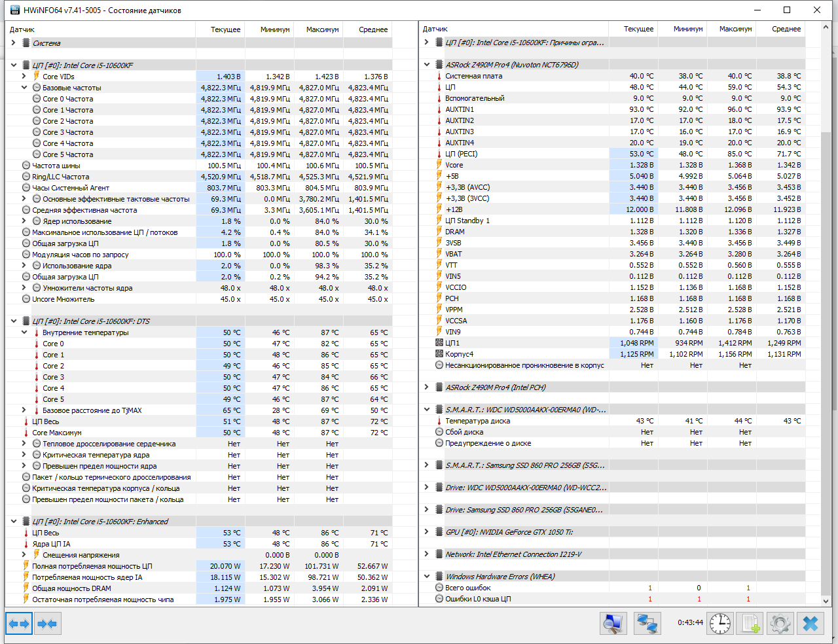Select the Ring/LLC Частота row label
Image resolution: width=838 pixels, height=644 pixels.
coord(61,177)
